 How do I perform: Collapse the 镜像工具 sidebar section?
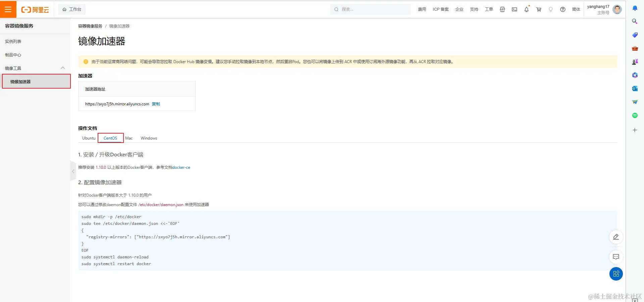click(x=63, y=68)
